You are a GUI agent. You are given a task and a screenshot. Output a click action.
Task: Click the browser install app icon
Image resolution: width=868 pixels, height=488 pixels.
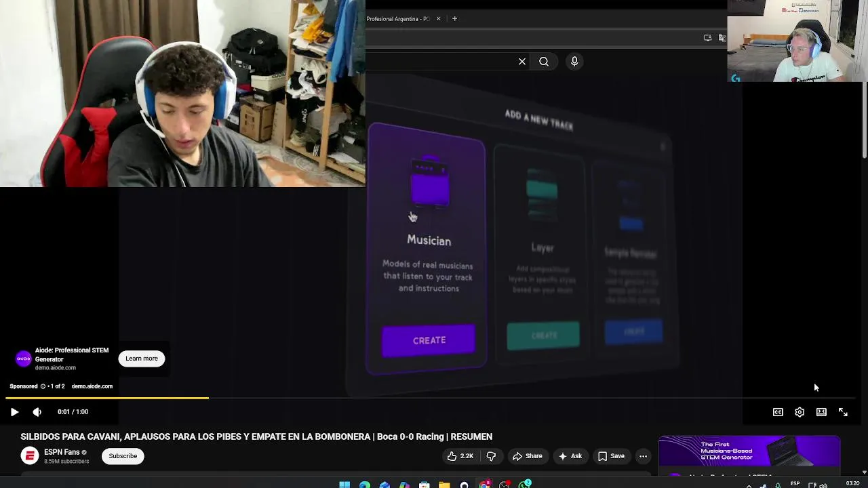tap(708, 38)
